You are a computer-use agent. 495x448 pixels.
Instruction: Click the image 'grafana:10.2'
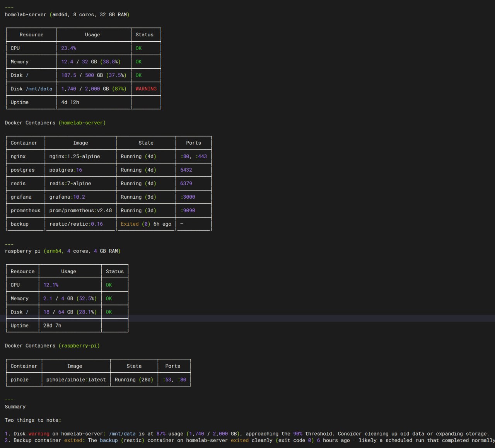coord(67,197)
